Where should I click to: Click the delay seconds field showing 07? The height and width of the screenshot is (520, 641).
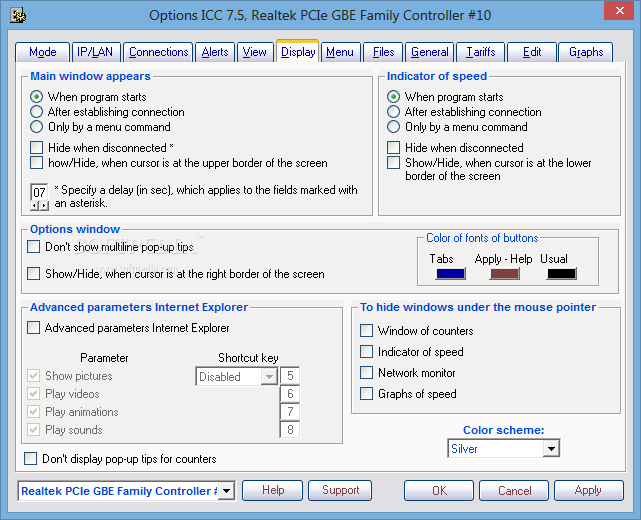39,192
